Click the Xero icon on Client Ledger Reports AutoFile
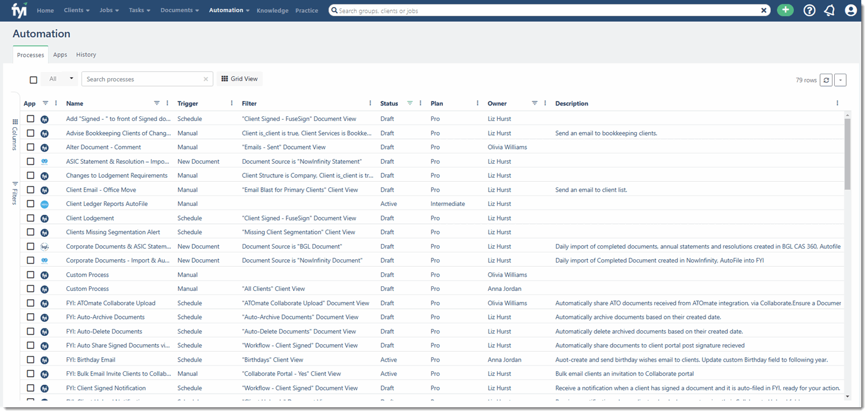This screenshot has height=414, width=868. [x=44, y=204]
